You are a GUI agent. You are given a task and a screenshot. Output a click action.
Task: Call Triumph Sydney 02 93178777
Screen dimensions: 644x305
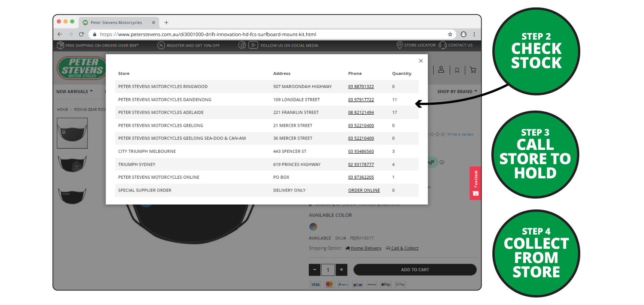point(361,164)
